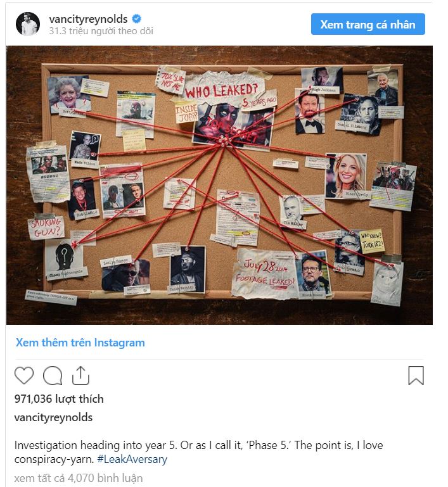
Task: Open vancityreynolds profile avatar
Action: (x=28, y=24)
